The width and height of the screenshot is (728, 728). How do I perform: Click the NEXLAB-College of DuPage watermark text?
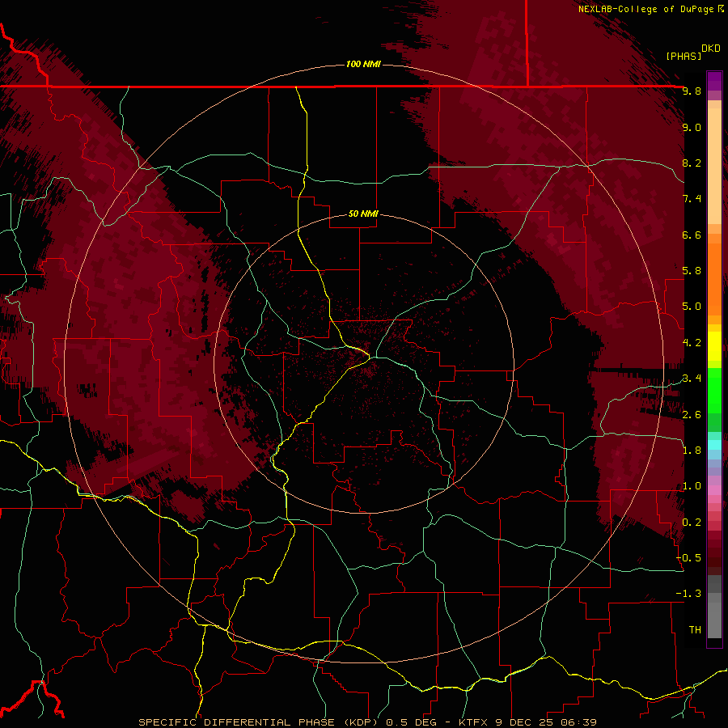(651, 9)
